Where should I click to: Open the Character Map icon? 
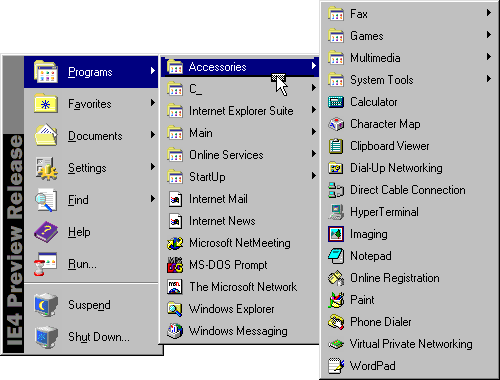[x=336, y=124]
